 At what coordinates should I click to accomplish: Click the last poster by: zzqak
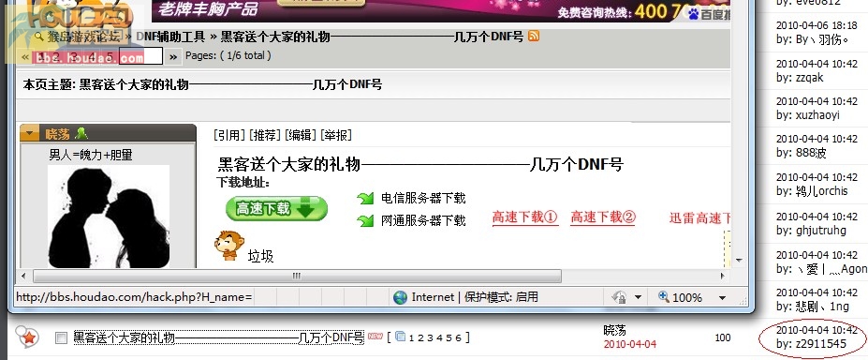coord(800,78)
